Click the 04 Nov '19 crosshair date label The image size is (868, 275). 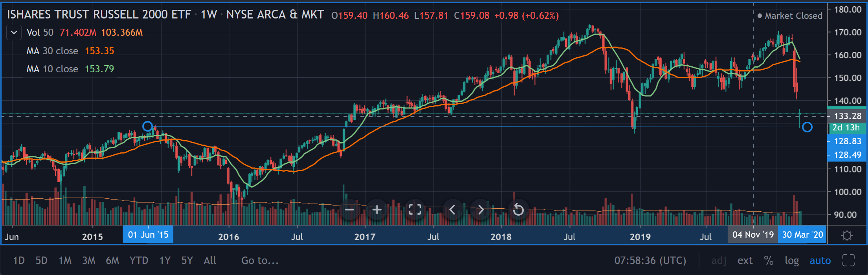(753, 235)
